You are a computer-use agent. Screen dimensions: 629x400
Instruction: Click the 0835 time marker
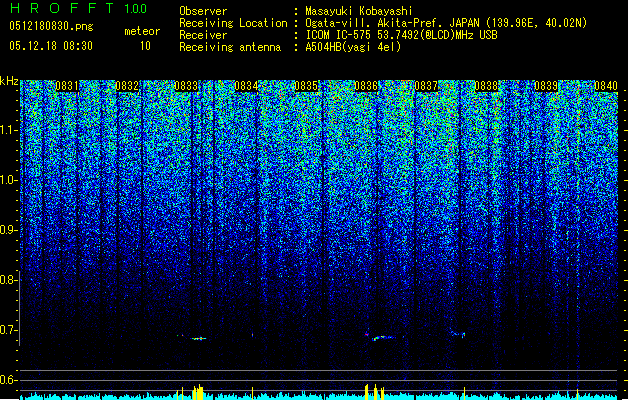pos(306,86)
